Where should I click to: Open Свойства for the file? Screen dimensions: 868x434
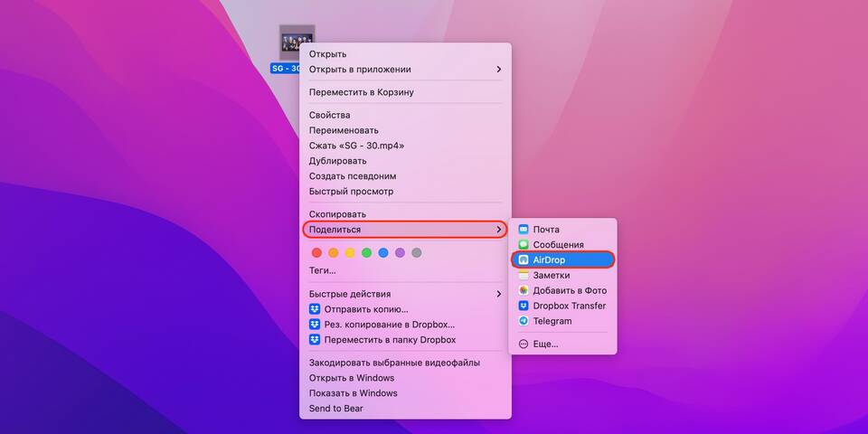tap(405, 115)
